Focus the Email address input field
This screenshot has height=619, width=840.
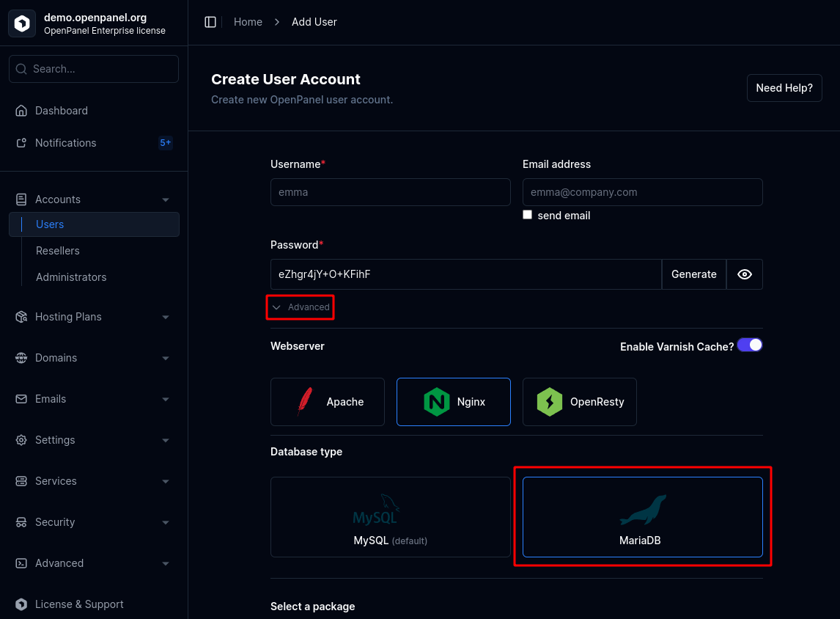[642, 192]
